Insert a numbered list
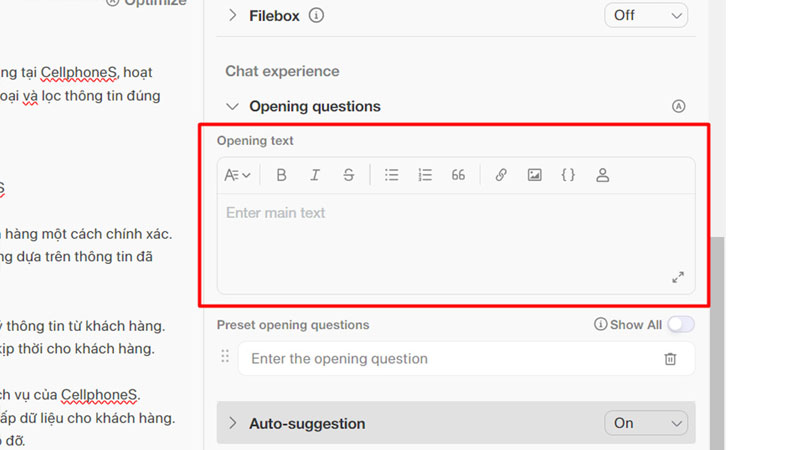 (x=425, y=175)
